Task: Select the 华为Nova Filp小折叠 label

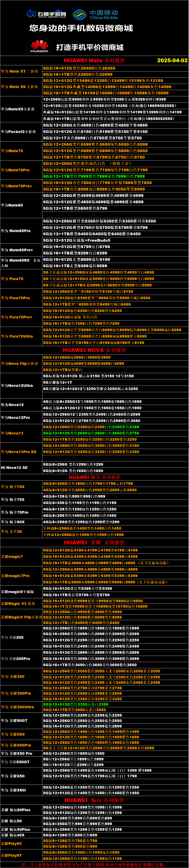Action: [20, 364]
